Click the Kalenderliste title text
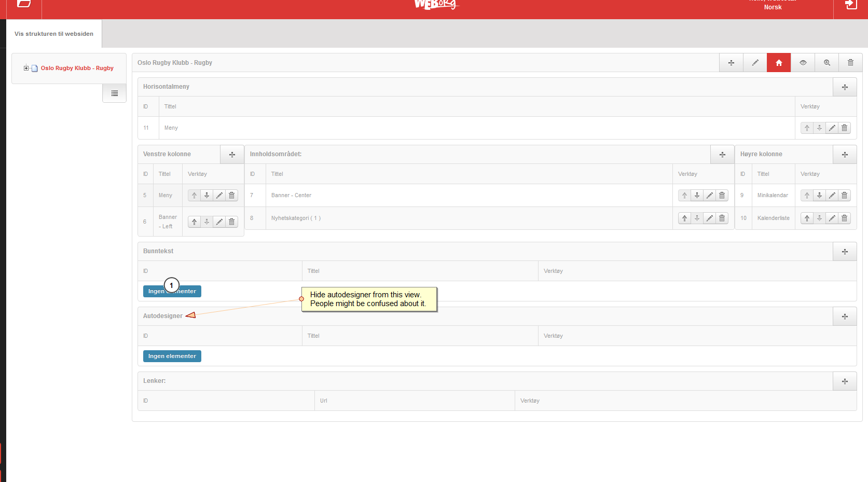 pos(774,218)
